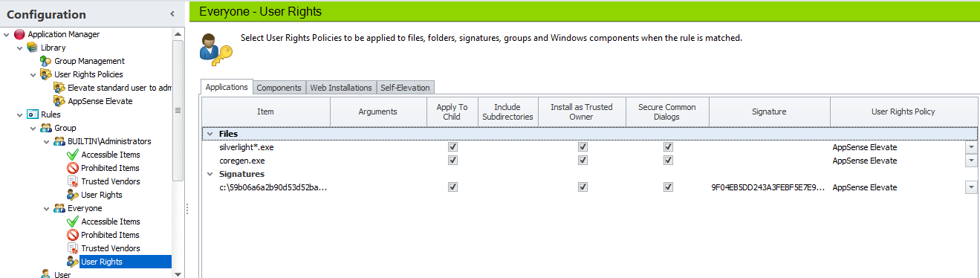This screenshot has height=278, width=980.
Task: Switch to the Self-Elevation tab
Action: tap(405, 88)
